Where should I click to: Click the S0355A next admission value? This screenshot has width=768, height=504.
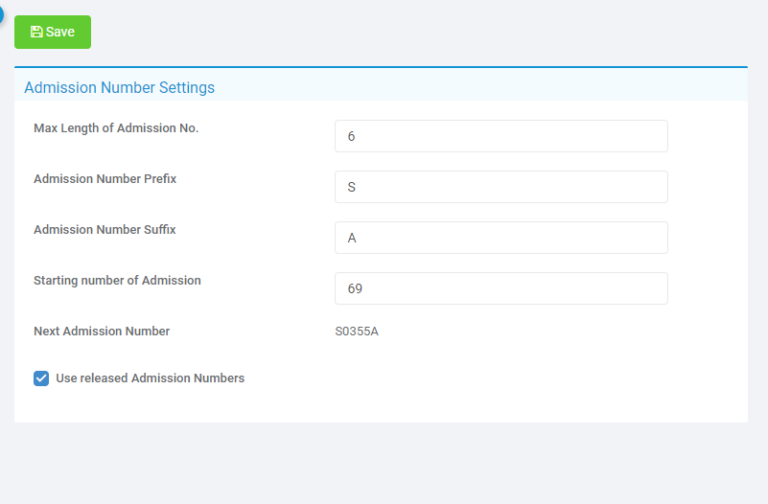[357, 331]
